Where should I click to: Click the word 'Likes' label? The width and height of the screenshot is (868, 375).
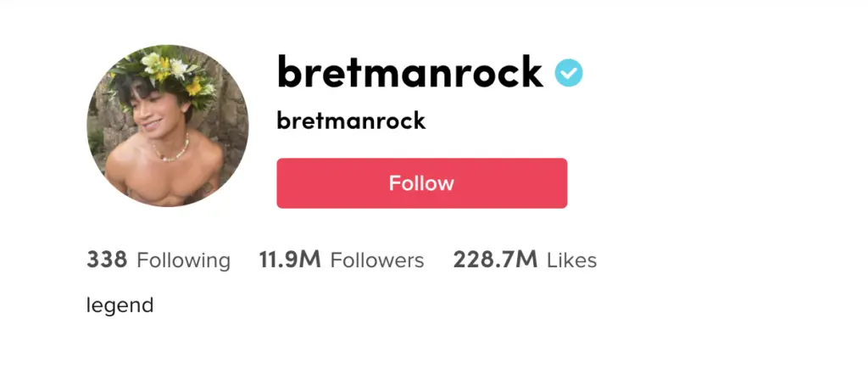pyautogui.click(x=572, y=260)
